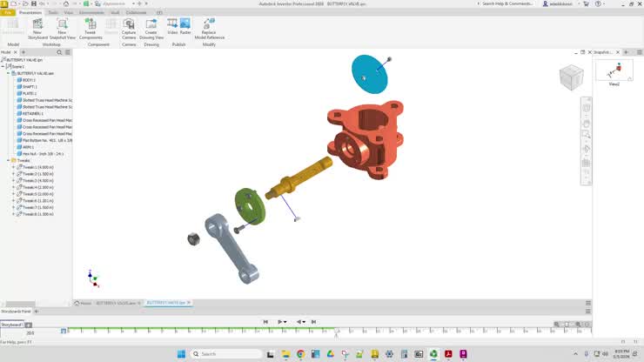Select the Tweak Components tool
Viewport: 644px width, 362px height.
pyautogui.click(x=91, y=29)
